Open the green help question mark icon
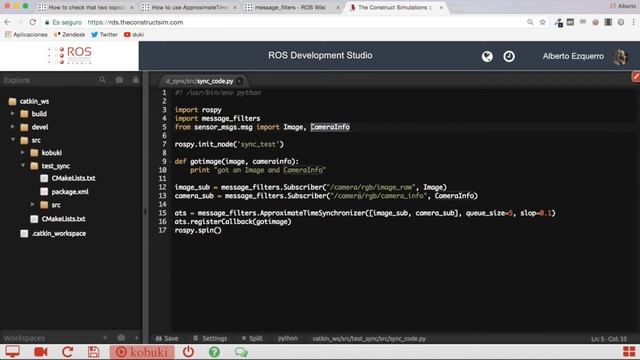The image size is (640, 360). [214, 351]
